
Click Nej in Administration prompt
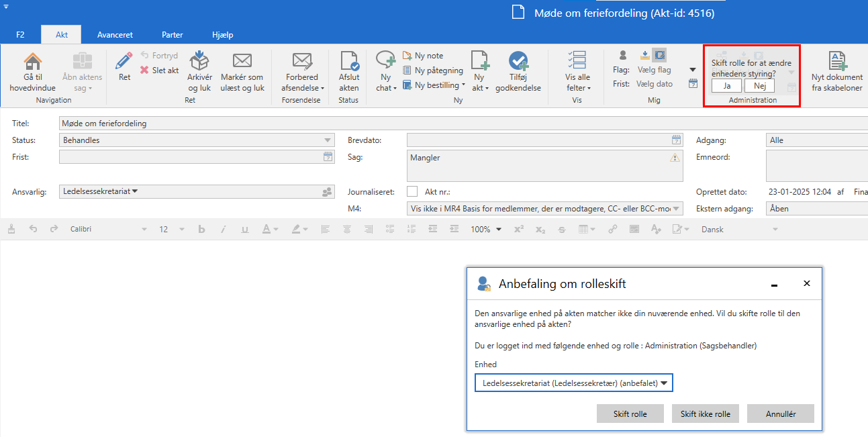(759, 85)
